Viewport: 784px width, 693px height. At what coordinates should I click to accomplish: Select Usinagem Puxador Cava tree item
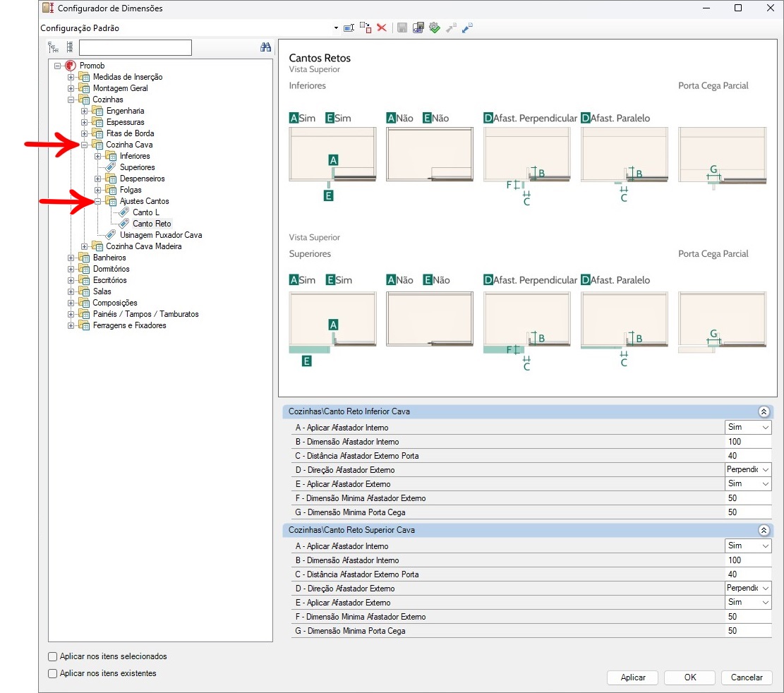point(161,235)
